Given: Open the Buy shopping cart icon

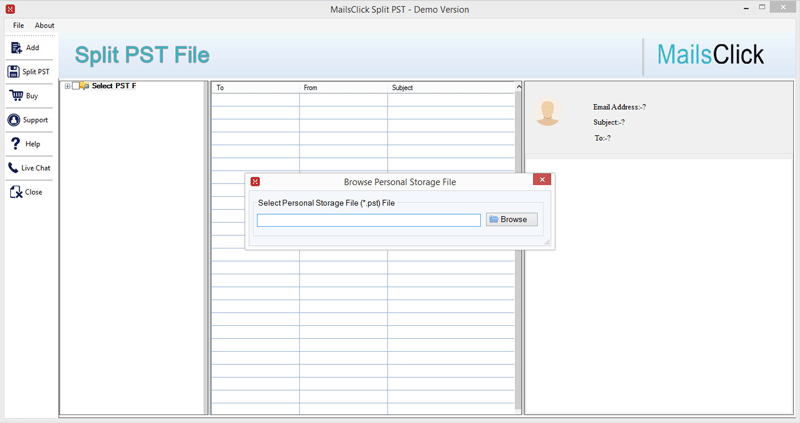Looking at the screenshot, I should [x=16, y=95].
